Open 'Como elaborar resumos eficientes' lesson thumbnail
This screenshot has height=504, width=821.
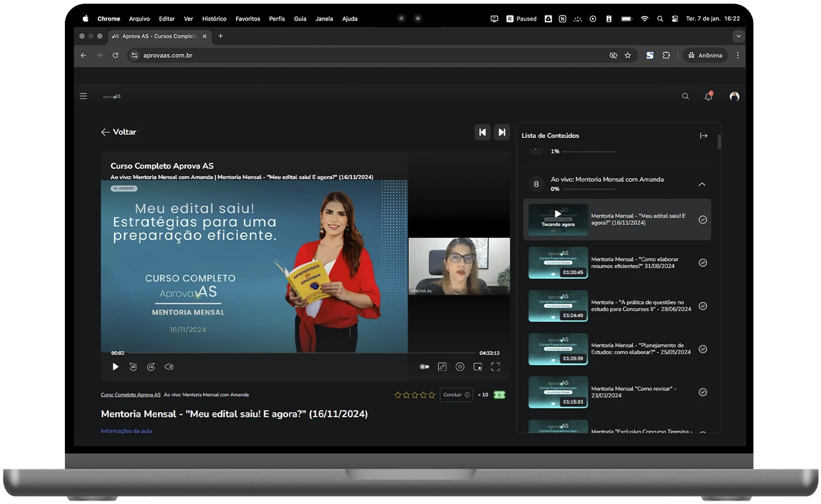coord(558,263)
